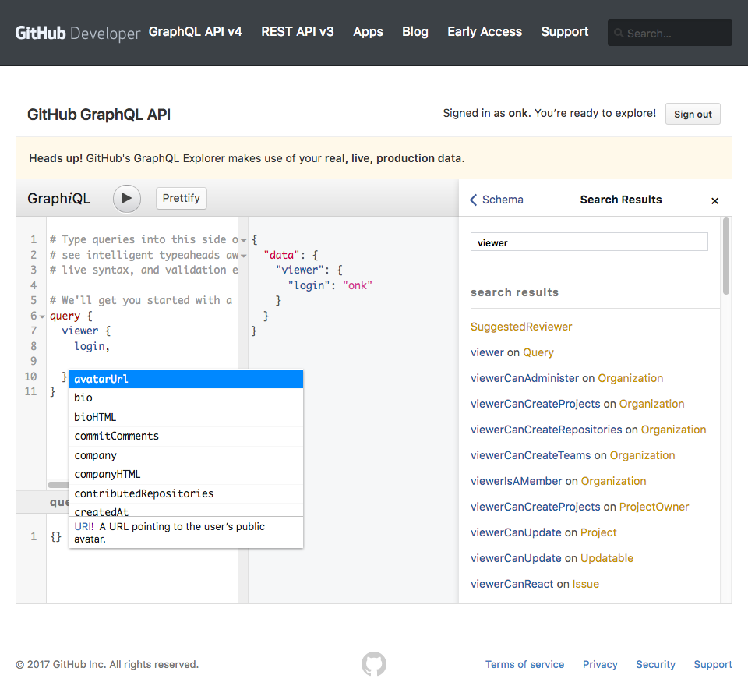The height and width of the screenshot is (700, 748).
Task: Click the GitHub Octocat logo in footer
Action: point(374,664)
